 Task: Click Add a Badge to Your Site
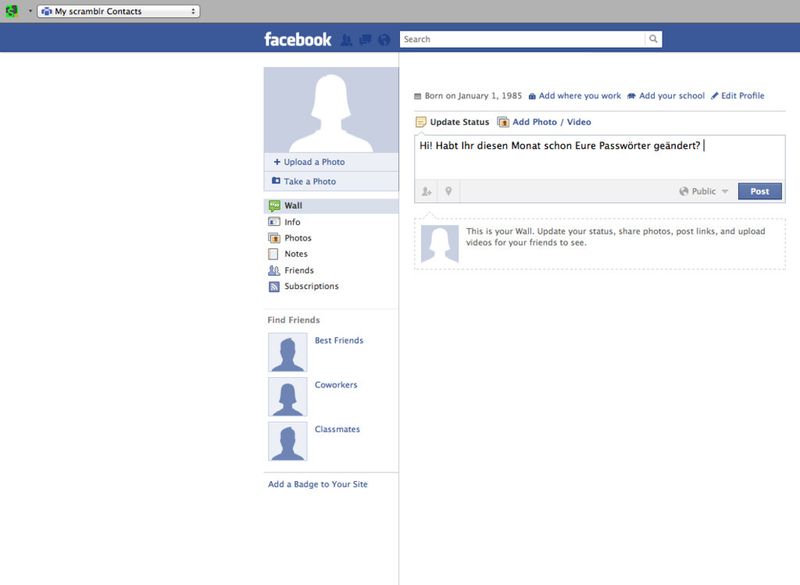click(x=318, y=484)
